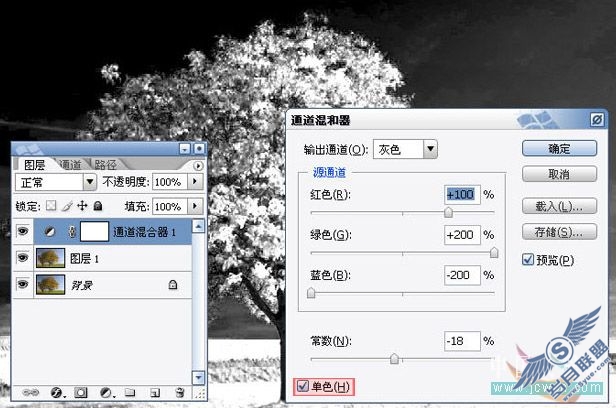Image resolution: width=616 pixels, height=408 pixels.
Task: Select the Channel Mixer layer mask thumbnail
Action: click(94, 231)
